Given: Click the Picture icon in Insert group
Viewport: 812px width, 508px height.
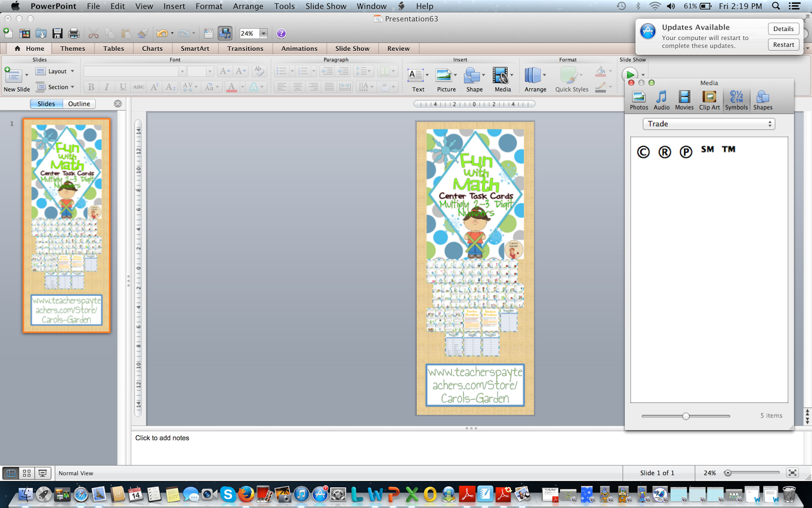Looking at the screenshot, I should 444,76.
